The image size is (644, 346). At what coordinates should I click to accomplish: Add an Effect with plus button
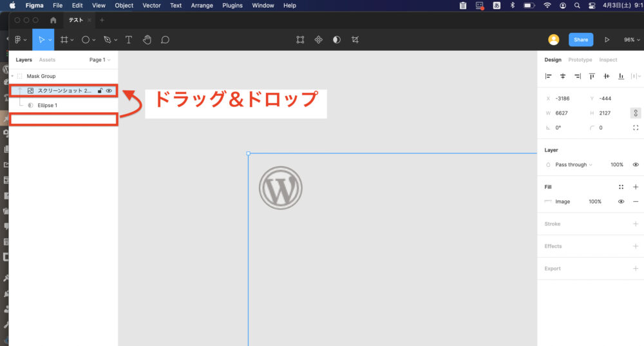click(x=636, y=246)
